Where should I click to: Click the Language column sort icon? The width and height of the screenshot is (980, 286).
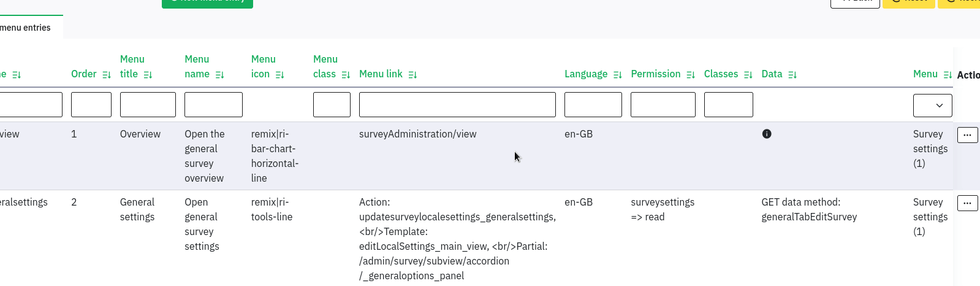(x=617, y=75)
